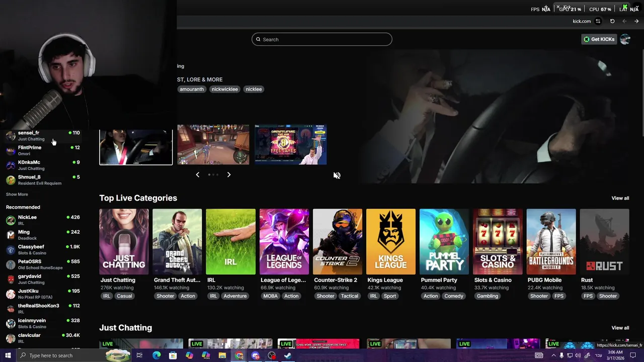Open the Counter-Strike 2 category card
The image size is (644, 362).
point(338,242)
